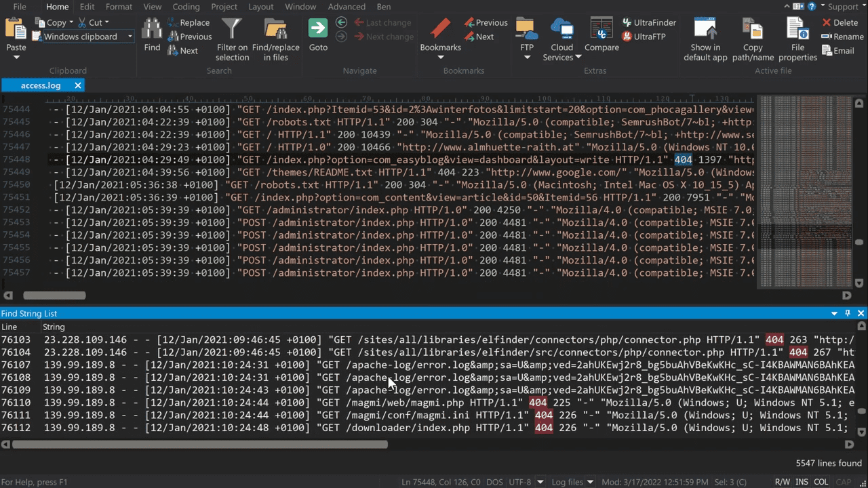Screen dimensions: 868x488
Task: Toggle R/W read-write status indicator
Action: [782, 482]
